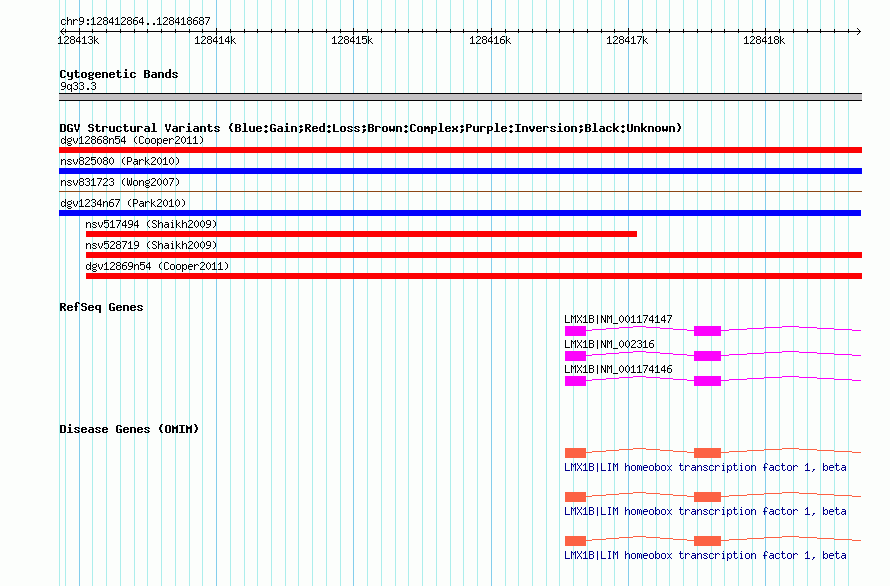The image size is (890, 586).
Task: Click the gray 9q33.3 cytogenetic band bar
Action: coord(460,97)
